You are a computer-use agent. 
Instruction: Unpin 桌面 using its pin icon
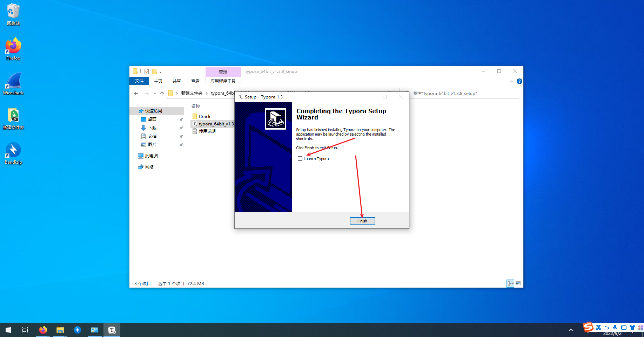(x=181, y=119)
